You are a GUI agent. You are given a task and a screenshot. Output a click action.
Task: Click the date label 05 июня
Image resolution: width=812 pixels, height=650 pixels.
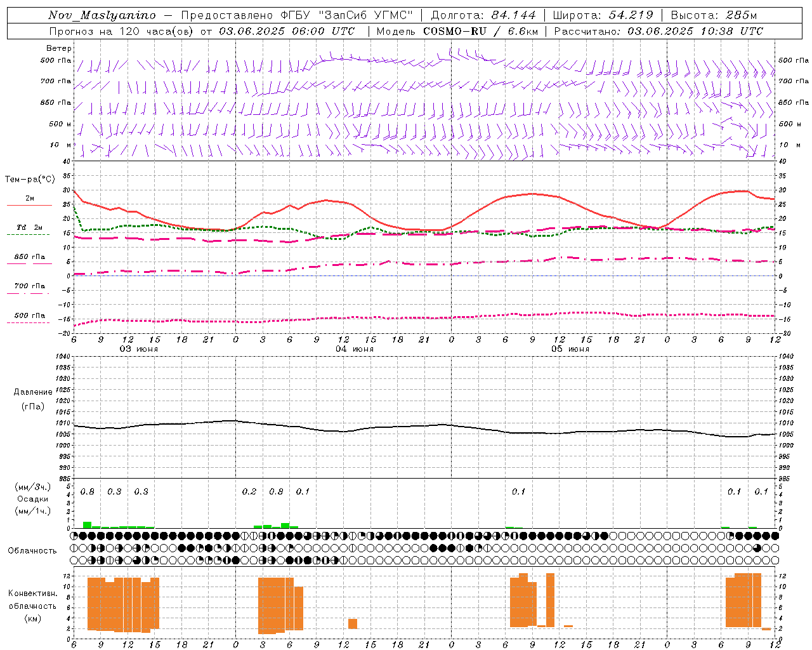[570, 349]
